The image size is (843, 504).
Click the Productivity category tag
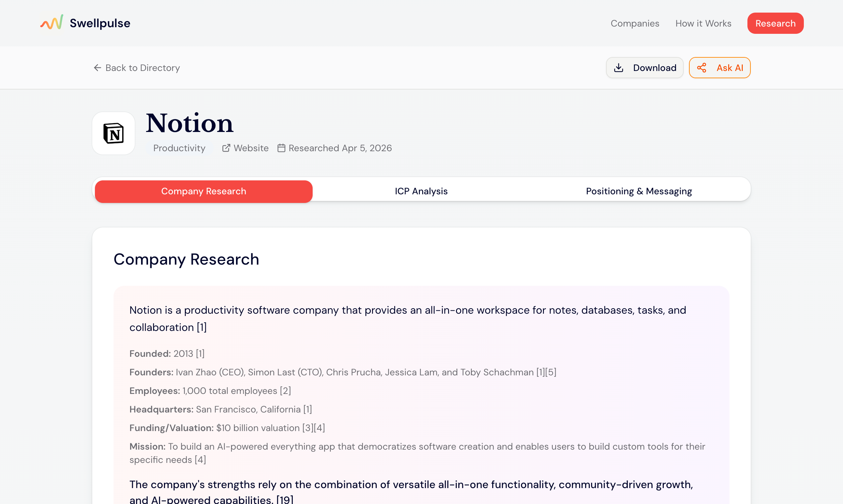pos(179,148)
